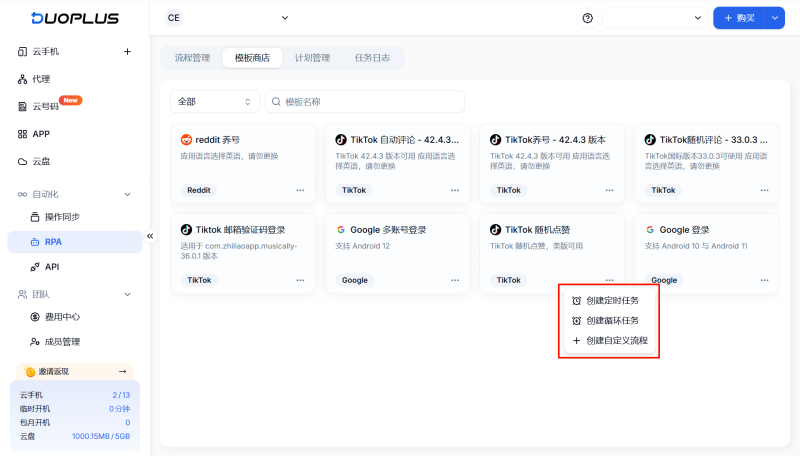This screenshot has width=800, height=456.
Task: Click the plus icon beside 云手机
Action: [127, 52]
